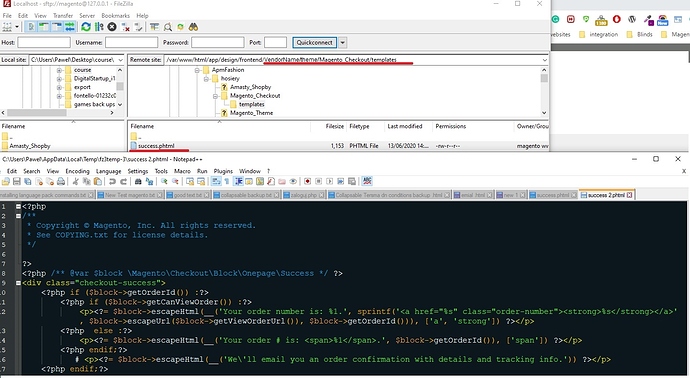The height and width of the screenshot is (378, 690).
Task: Open FileZilla Site Manager icon
Action: [7, 27]
